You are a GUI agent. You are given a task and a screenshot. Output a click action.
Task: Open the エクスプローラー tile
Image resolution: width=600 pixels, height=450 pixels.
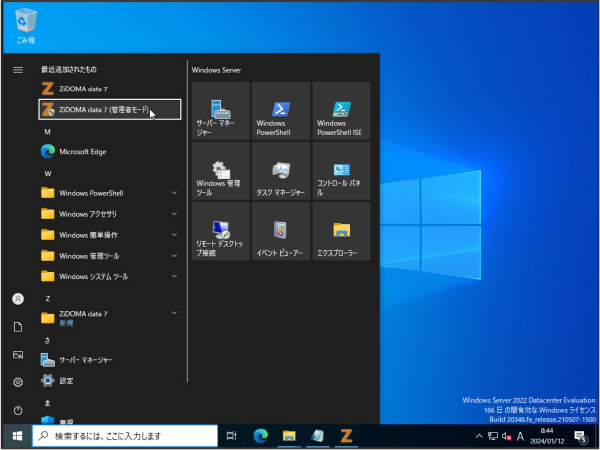341,231
